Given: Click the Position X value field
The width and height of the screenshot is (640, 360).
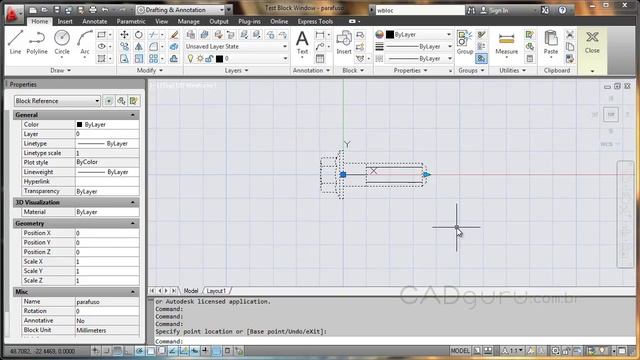Looking at the screenshot, I should 107,233.
